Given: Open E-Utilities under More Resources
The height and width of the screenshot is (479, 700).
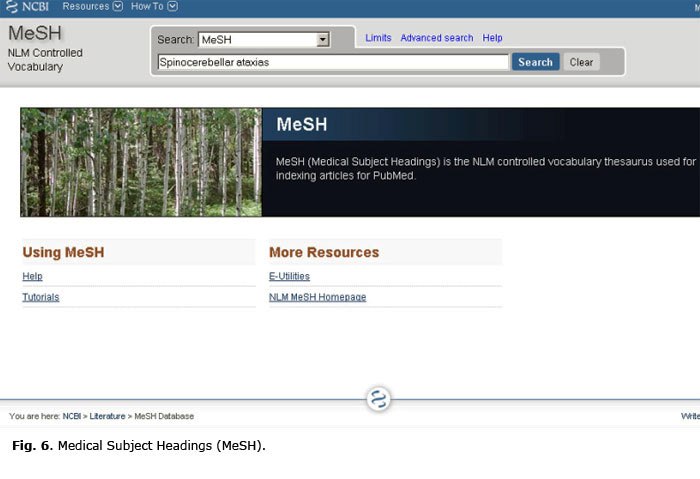Looking at the screenshot, I should 289,276.
